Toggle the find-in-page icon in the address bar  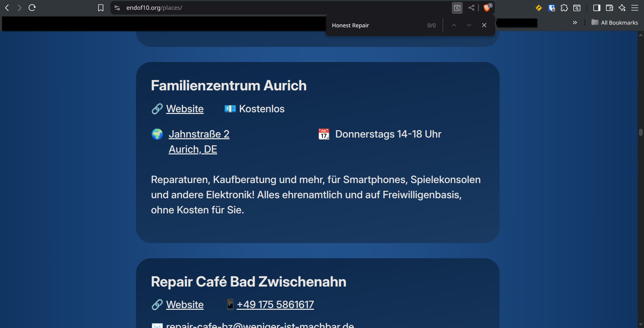coord(457,8)
